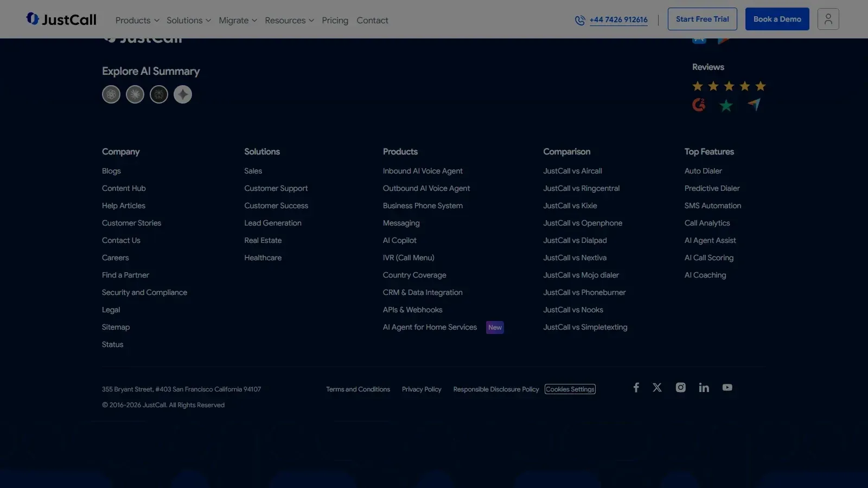The width and height of the screenshot is (868, 488).
Task: Open the Sitemap footer link
Action: (x=116, y=327)
